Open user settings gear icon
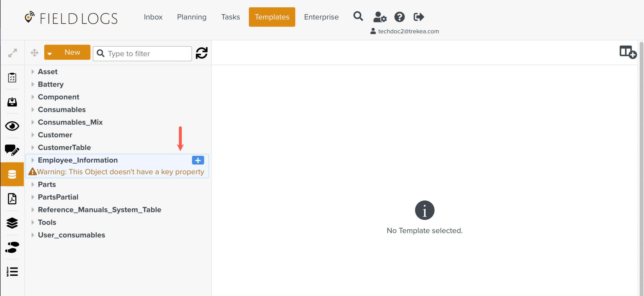644x296 pixels. [380, 17]
